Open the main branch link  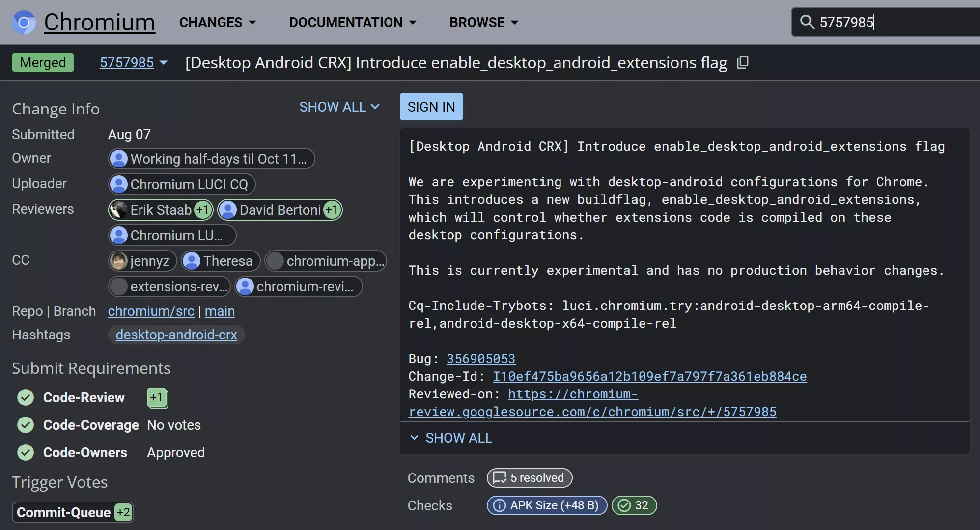point(220,311)
